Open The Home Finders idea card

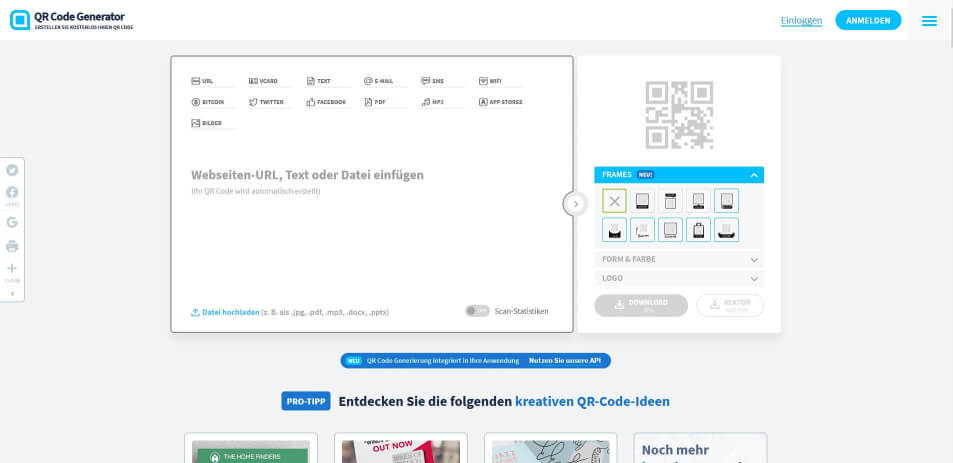click(x=251, y=448)
